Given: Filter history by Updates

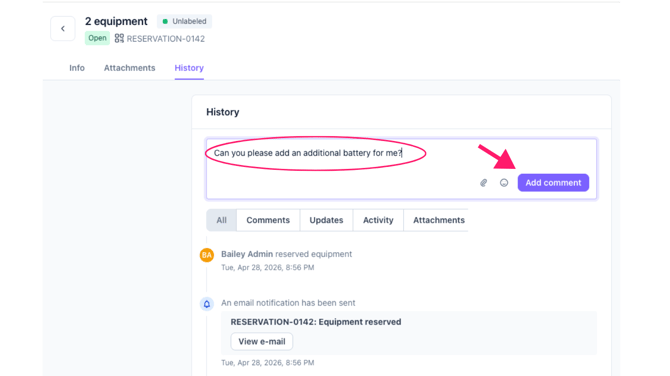Looking at the screenshot, I should 326,220.
